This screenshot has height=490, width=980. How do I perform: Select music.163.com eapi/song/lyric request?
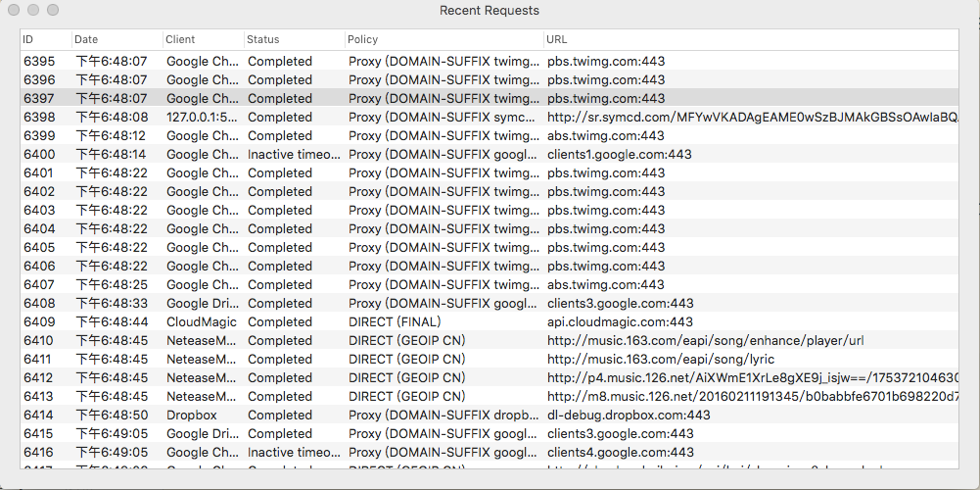pyautogui.click(x=661, y=360)
